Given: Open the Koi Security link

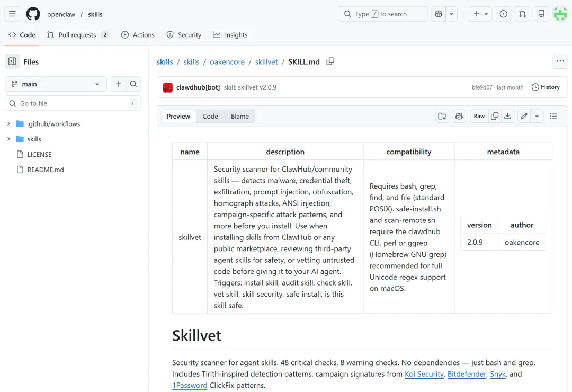Looking at the screenshot, I should [x=424, y=374].
